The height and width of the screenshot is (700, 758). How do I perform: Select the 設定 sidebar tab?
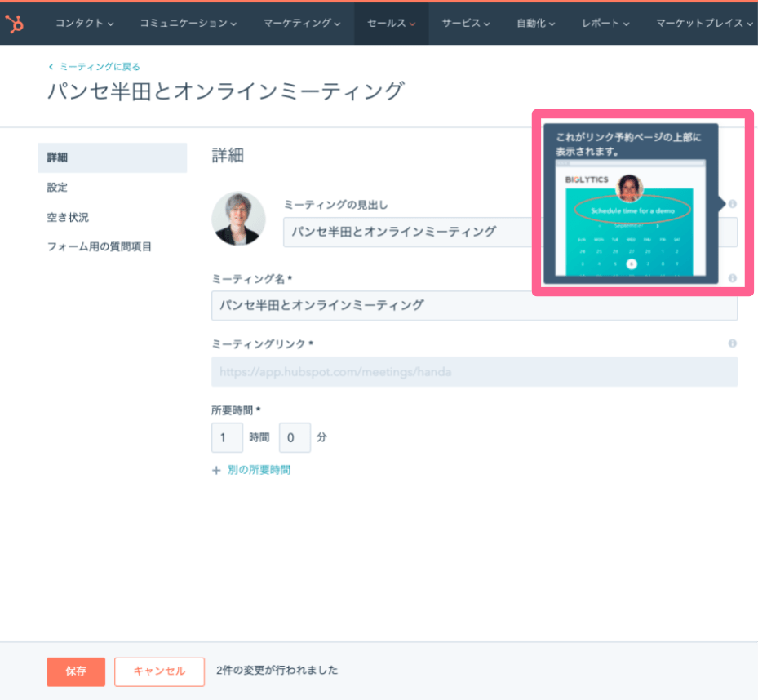(58, 188)
